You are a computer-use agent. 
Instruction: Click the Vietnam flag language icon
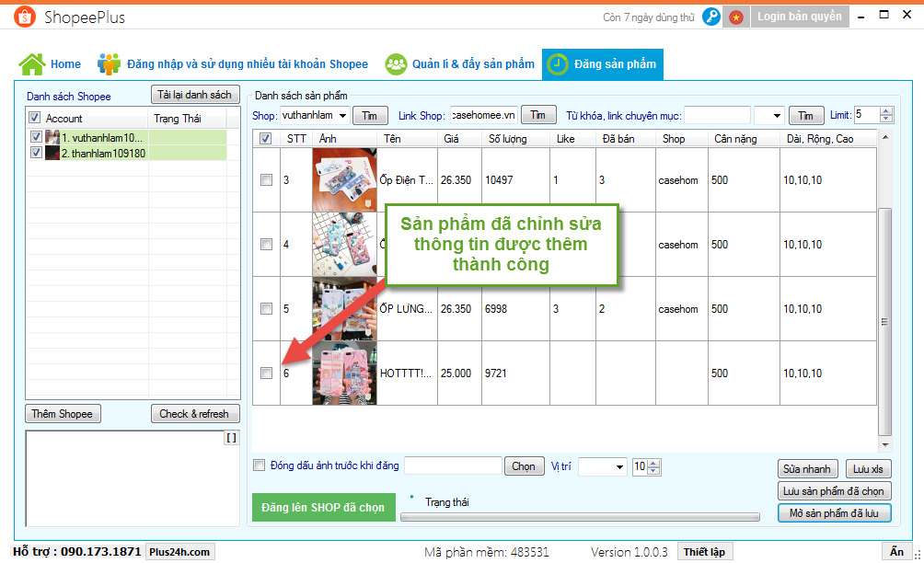coord(735,17)
